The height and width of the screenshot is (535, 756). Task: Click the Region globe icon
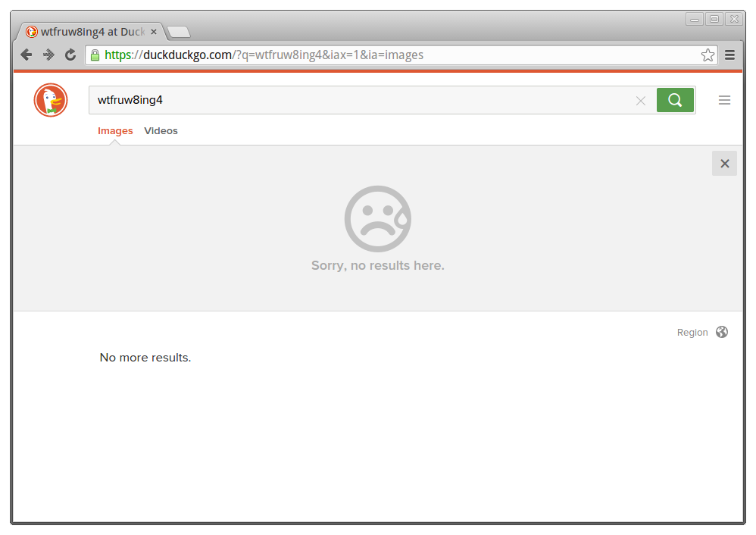click(x=722, y=332)
